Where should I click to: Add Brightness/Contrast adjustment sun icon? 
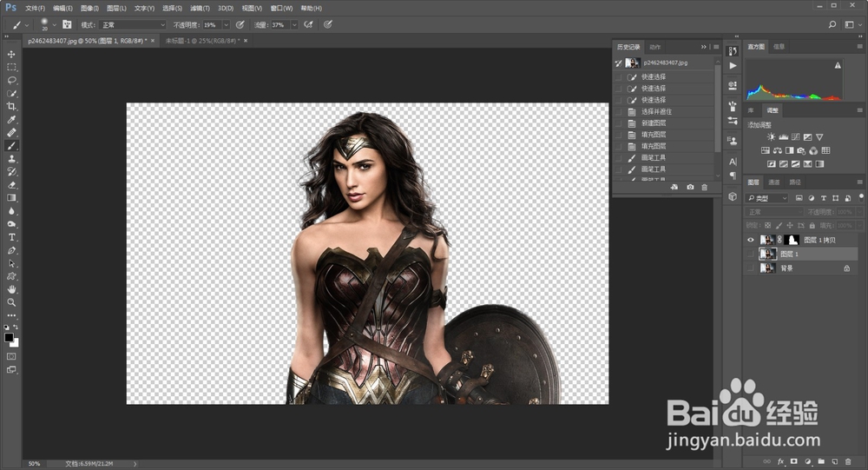(771, 137)
